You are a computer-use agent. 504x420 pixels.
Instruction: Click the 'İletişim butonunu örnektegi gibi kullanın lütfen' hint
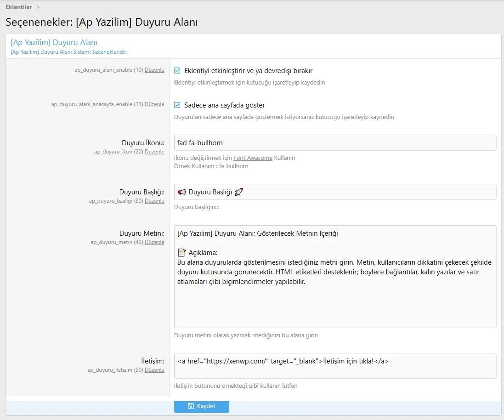pyautogui.click(x=236, y=386)
